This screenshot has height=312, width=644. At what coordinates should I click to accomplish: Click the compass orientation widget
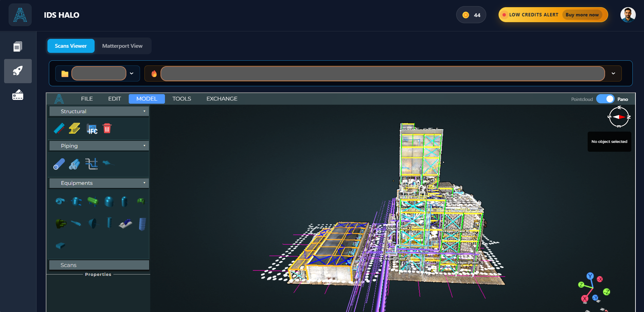click(619, 117)
